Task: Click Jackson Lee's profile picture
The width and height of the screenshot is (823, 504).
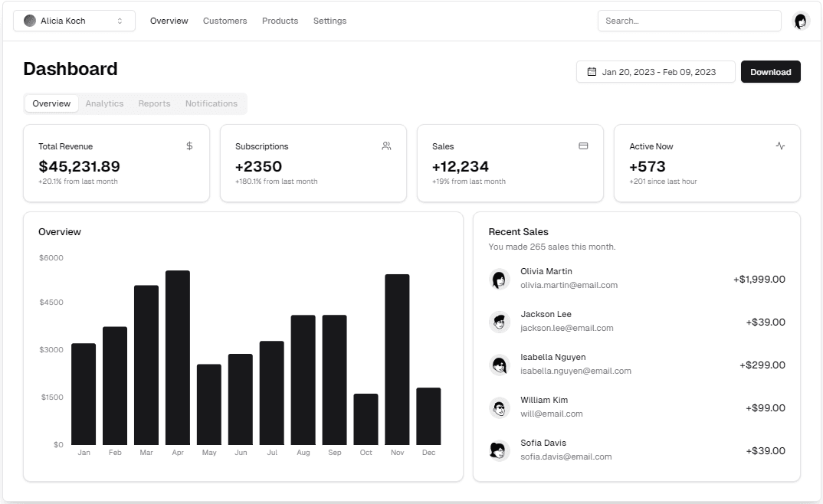Action: (x=500, y=322)
